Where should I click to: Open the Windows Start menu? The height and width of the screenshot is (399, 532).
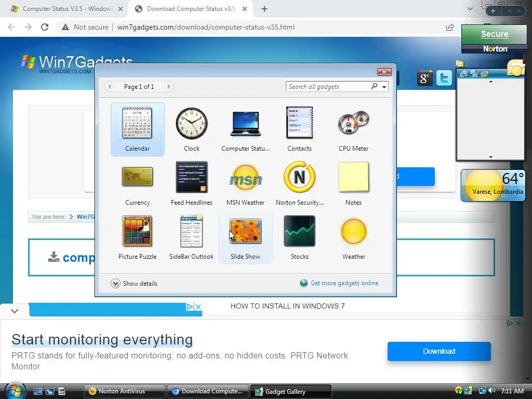point(15,391)
